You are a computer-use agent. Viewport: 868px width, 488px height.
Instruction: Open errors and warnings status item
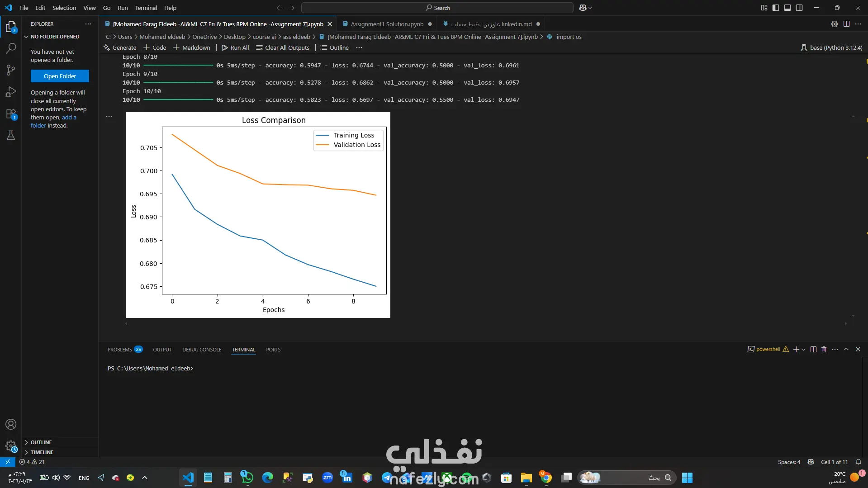pyautogui.click(x=32, y=462)
